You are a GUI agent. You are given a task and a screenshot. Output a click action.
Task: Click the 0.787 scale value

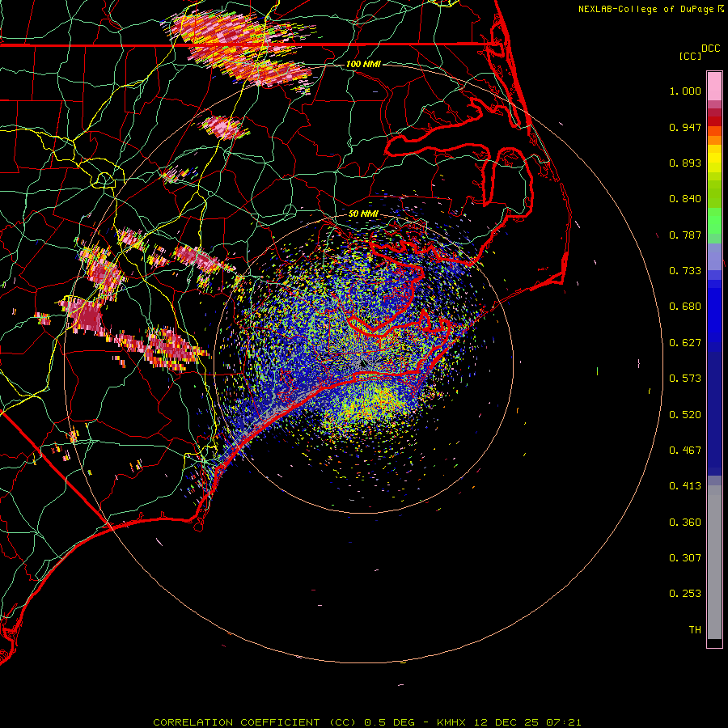(x=685, y=235)
